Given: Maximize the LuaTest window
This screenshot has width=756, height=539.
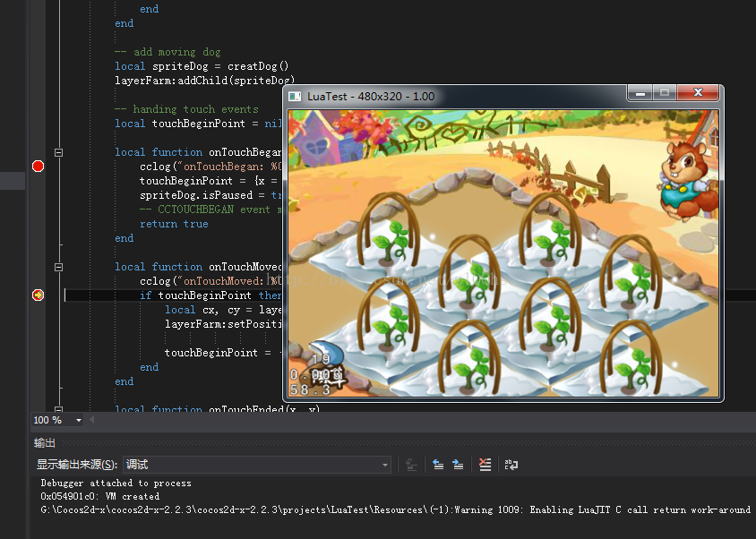Looking at the screenshot, I should click(x=665, y=92).
